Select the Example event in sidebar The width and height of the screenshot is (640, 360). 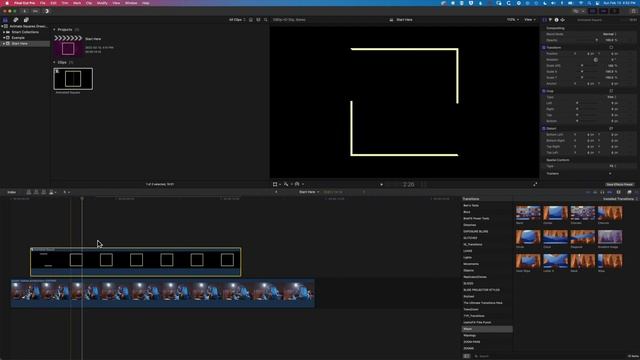(x=18, y=38)
